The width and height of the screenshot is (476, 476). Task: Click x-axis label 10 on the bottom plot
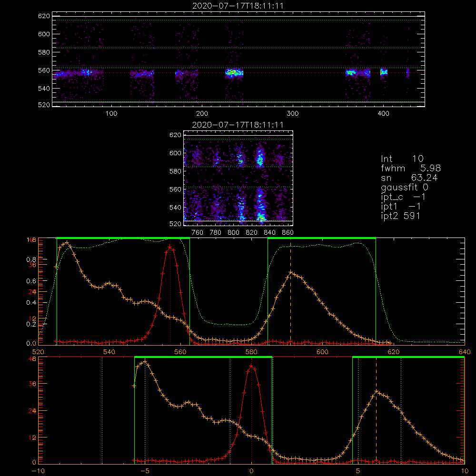(465, 471)
